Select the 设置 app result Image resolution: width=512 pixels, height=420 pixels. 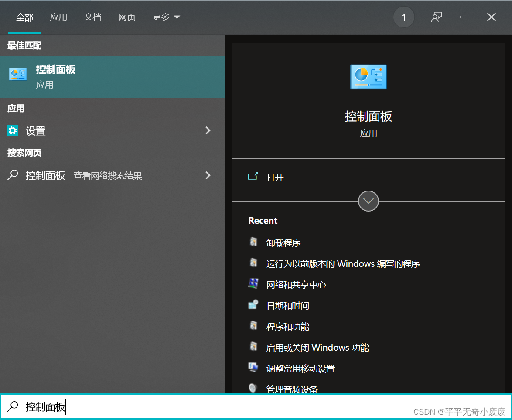point(112,131)
